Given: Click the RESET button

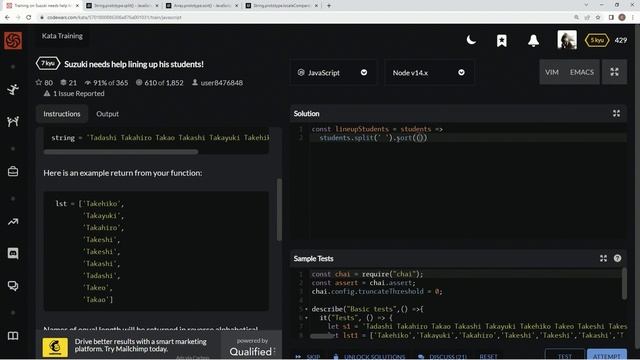Looking at the screenshot, I should pos(489,356).
